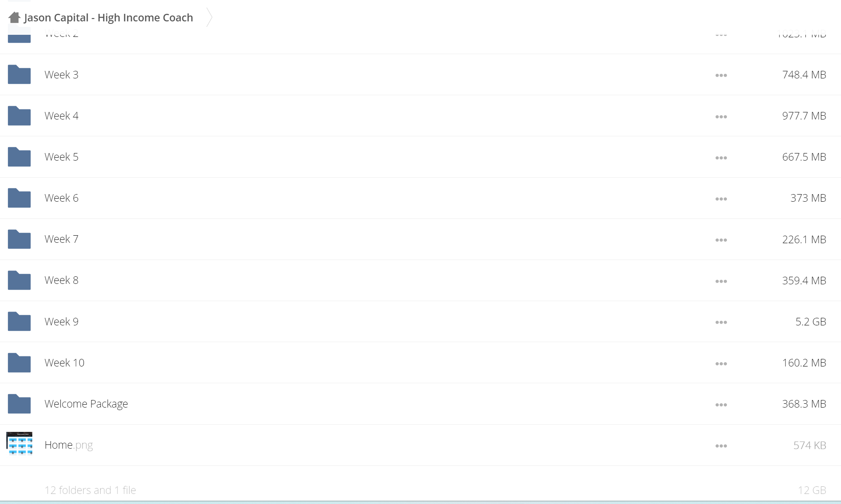Open the Week 10 folder icon
Screen dimensions: 841x504
(x=19, y=362)
